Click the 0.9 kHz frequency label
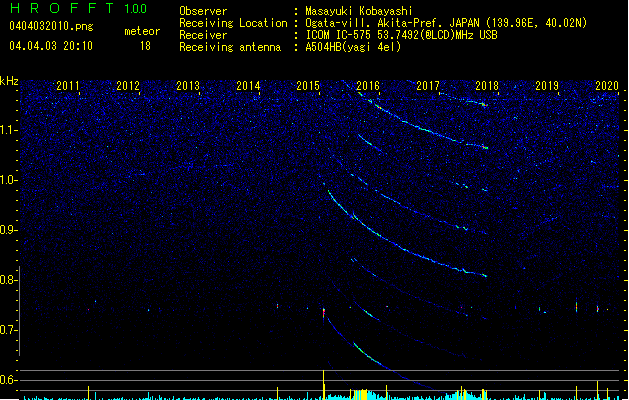This screenshot has width=629, height=400. [x=9, y=230]
